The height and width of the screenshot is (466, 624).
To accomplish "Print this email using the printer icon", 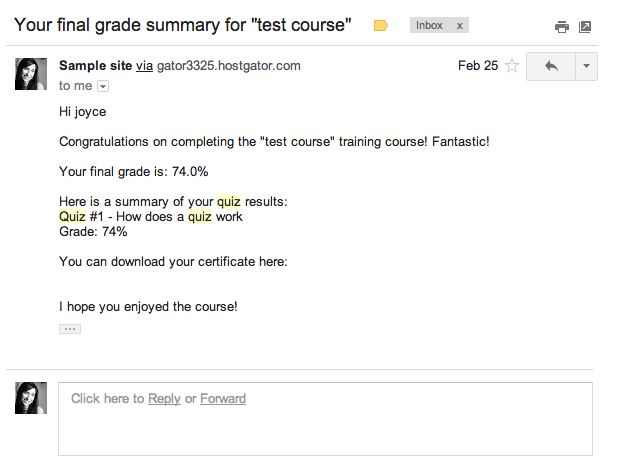I will point(562,27).
